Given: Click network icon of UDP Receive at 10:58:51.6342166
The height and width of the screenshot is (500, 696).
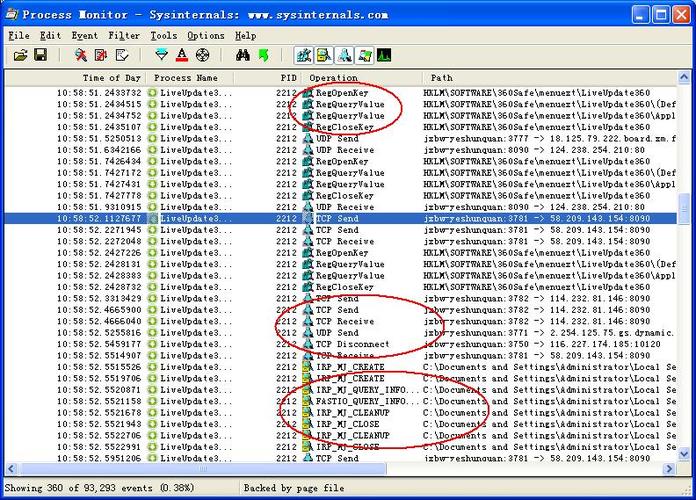Looking at the screenshot, I should tap(308, 150).
